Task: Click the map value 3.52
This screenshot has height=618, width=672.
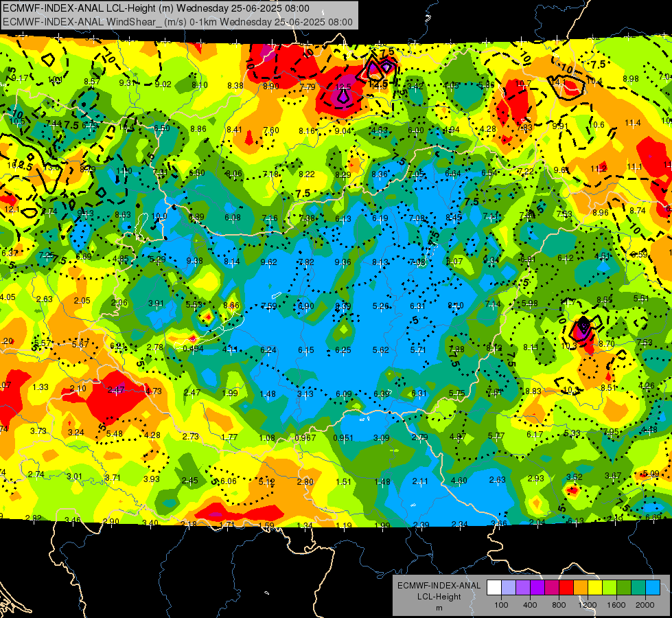Action: tap(575, 477)
